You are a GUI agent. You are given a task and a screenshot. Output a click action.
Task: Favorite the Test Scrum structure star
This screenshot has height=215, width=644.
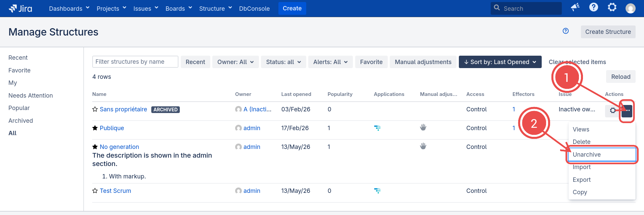pos(95,191)
